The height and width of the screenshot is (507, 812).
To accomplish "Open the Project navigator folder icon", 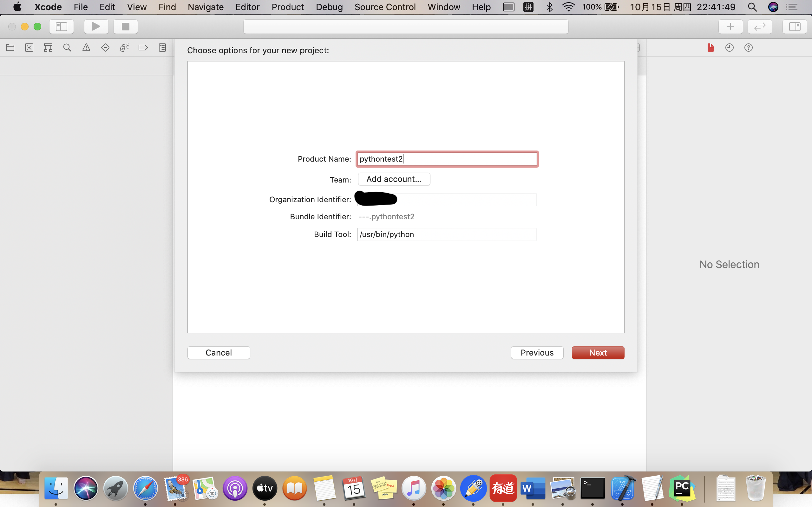I will (x=10, y=47).
